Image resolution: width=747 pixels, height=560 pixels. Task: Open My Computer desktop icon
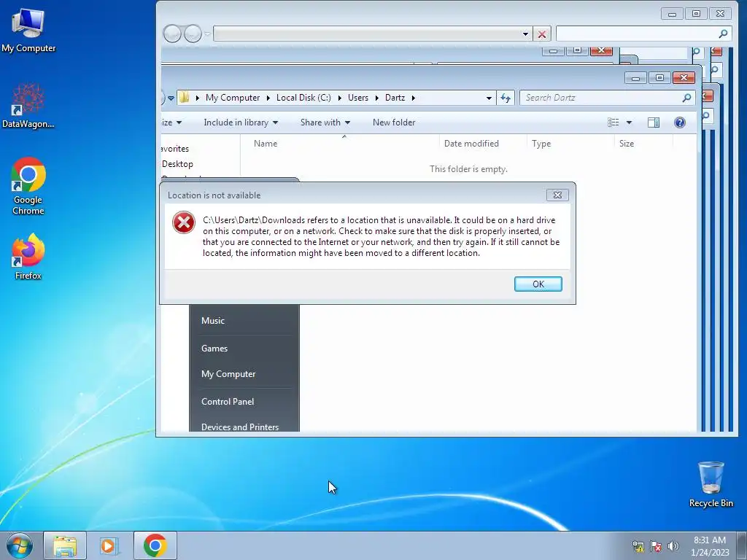click(x=28, y=31)
